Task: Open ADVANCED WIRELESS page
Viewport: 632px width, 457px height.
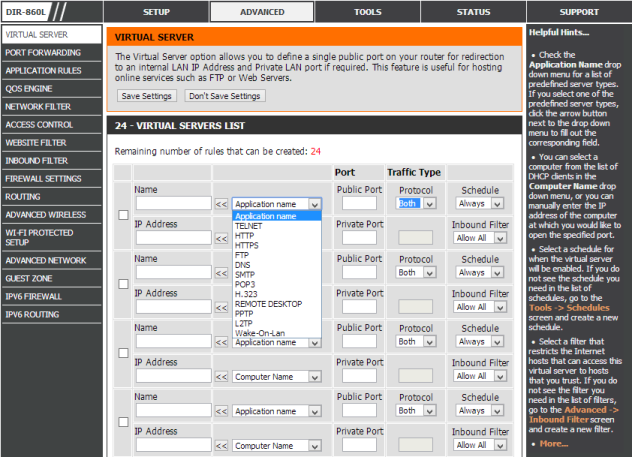Action: click(52, 215)
